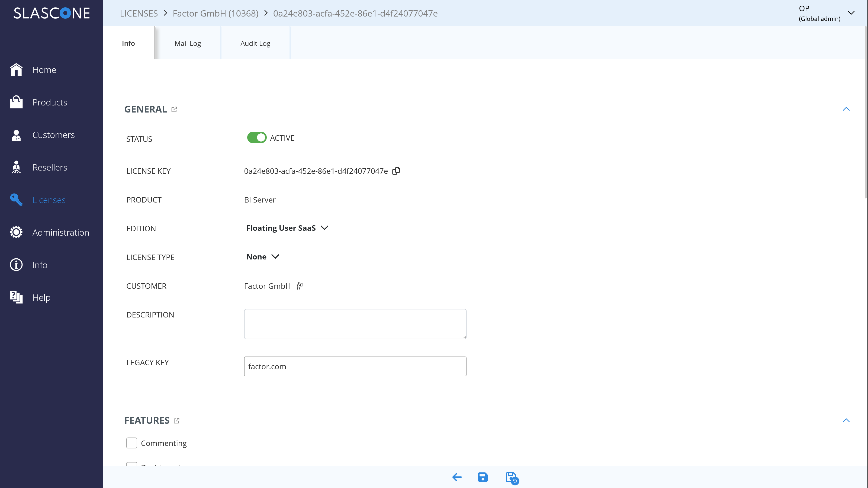The width and height of the screenshot is (868, 488).
Task: Open the License Type dropdown showing None
Action: pyautogui.click(x=262, y=256)
